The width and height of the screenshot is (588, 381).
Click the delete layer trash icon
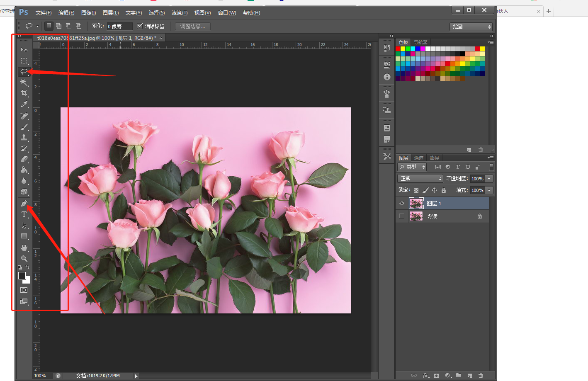481,376
